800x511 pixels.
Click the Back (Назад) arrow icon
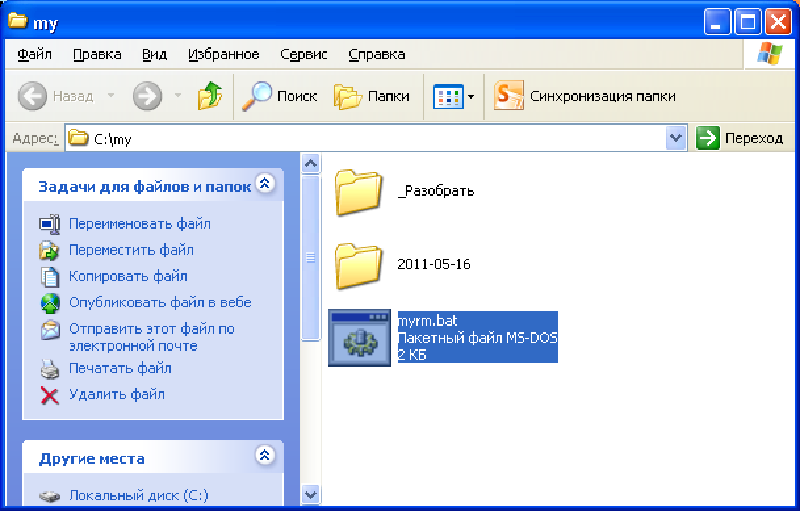click(x=33, y=96)
